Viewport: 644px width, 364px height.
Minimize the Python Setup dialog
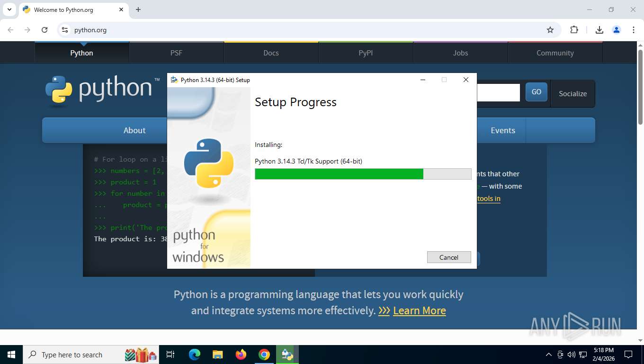[x=422, y=80]
